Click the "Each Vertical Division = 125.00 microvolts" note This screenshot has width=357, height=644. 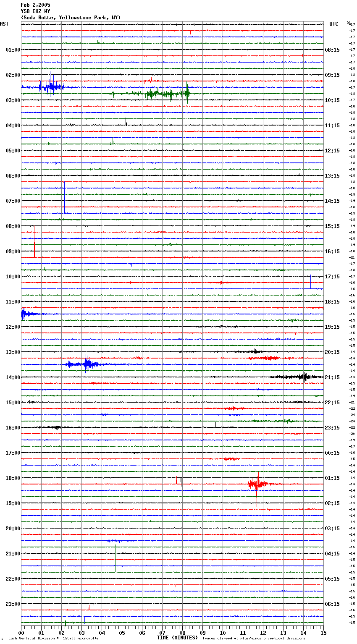54,638
